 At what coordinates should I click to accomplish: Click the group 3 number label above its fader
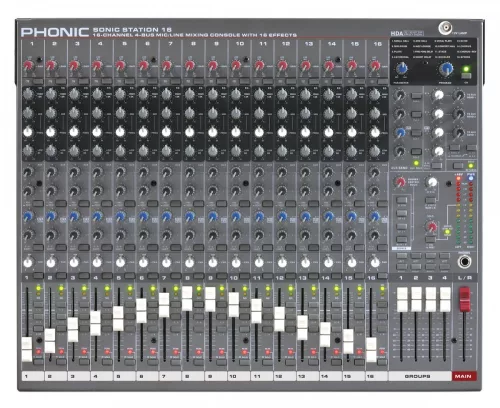[430, 278]
